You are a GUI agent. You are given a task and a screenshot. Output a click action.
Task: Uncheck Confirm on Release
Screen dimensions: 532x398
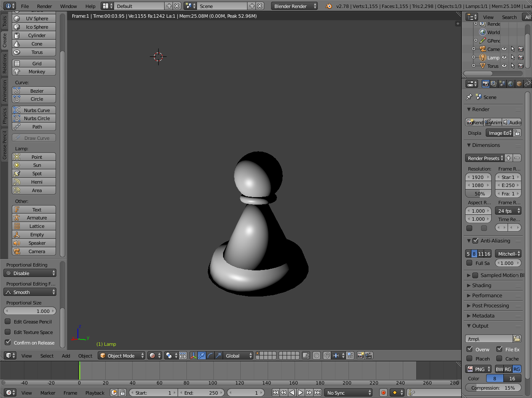click(8, 342)
